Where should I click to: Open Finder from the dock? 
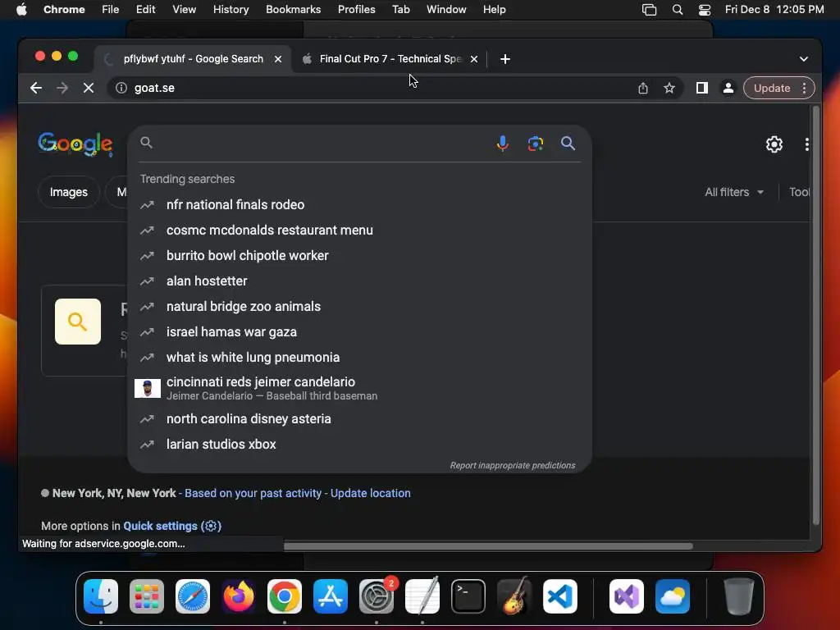(x=101, y=596)
